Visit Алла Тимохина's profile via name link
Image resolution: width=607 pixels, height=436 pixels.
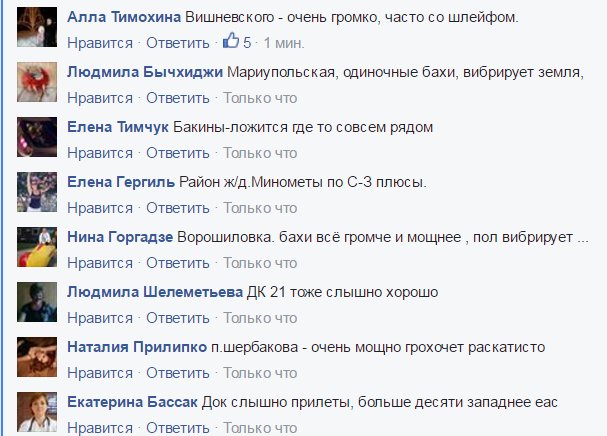tap(122, 19)
